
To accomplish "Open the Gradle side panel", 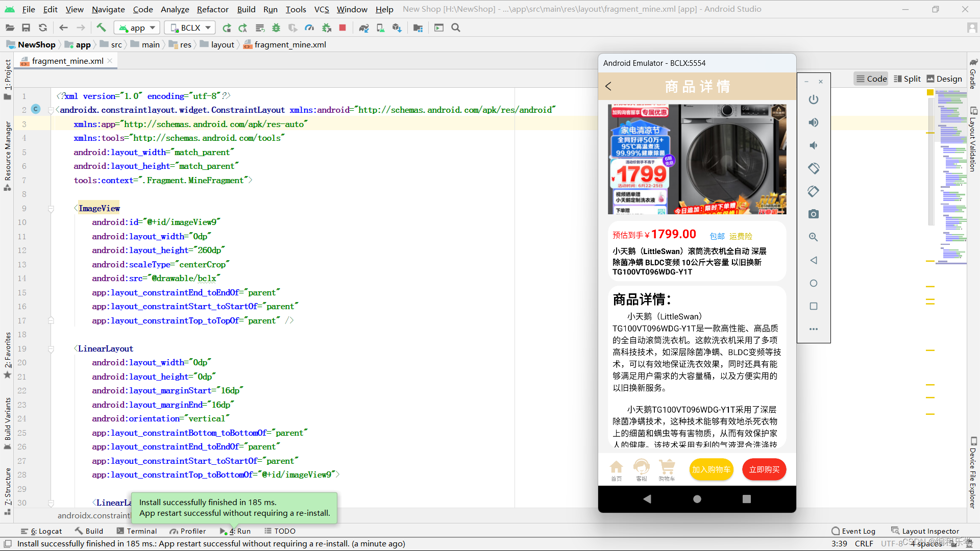I will pyautogui.click(x=973, y=74).
